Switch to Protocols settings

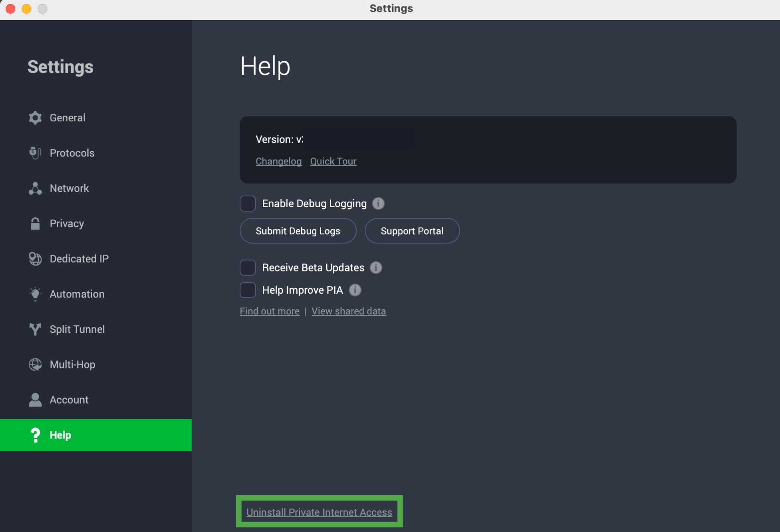click(96, 153)
